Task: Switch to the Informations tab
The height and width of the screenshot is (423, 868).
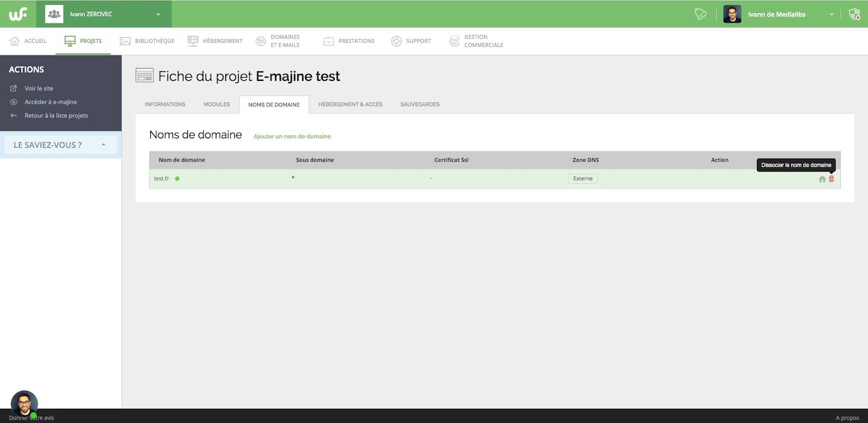Action: tap(165, 104)
